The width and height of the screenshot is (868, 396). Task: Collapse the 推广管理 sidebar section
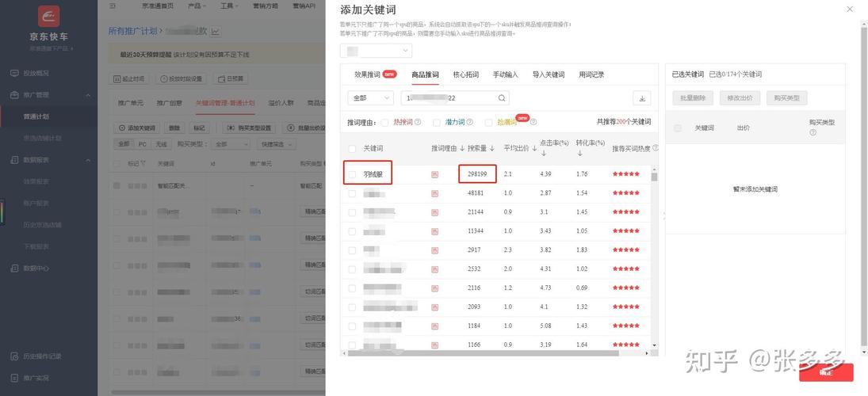point(89,95)
